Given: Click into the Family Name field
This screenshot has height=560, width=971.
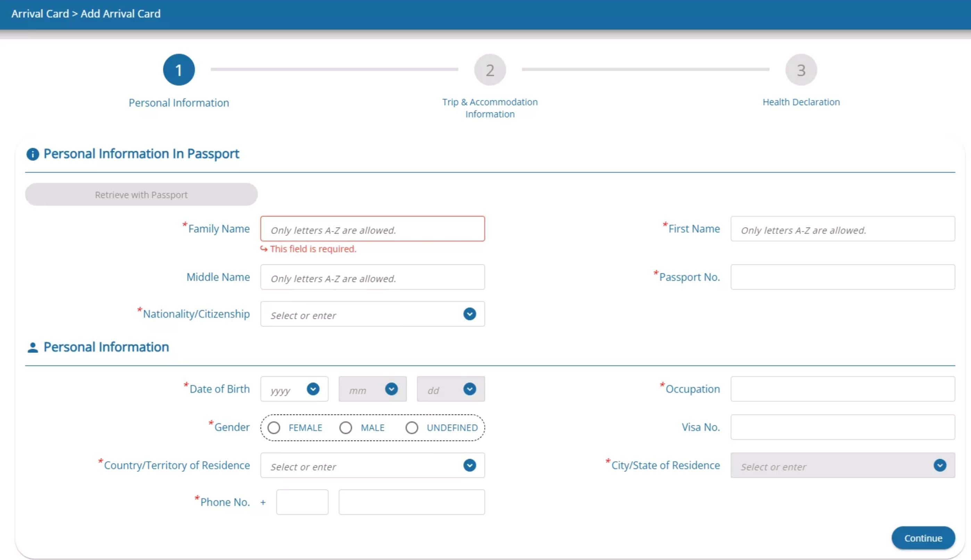Looking at the screenshot, I should pyautogui.click(x=372, y=229).
